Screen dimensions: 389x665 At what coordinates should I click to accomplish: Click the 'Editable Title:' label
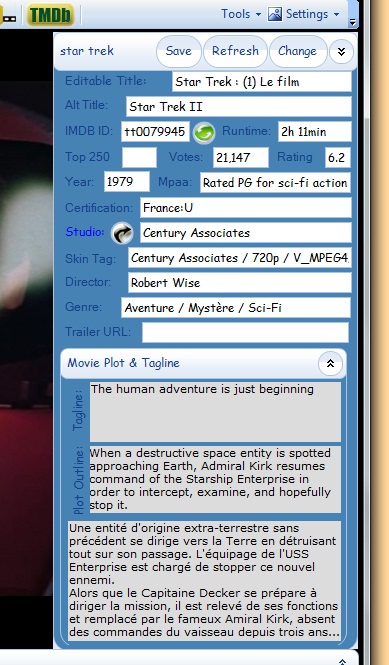(x=106, y=81)
